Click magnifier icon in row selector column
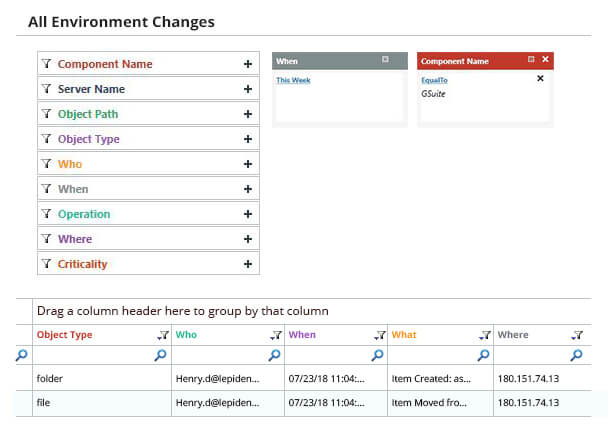Image resolution: width=612 pixels, height=430 pixels. (22, 355)
